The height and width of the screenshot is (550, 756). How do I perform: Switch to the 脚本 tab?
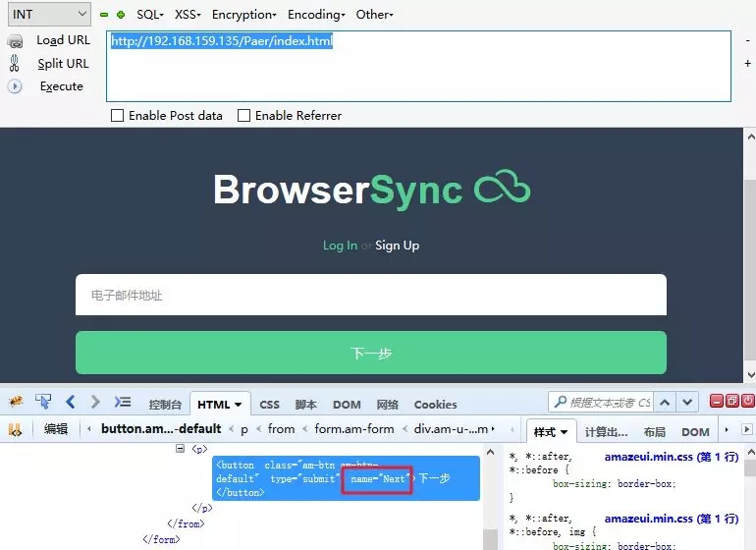[305, 405]
